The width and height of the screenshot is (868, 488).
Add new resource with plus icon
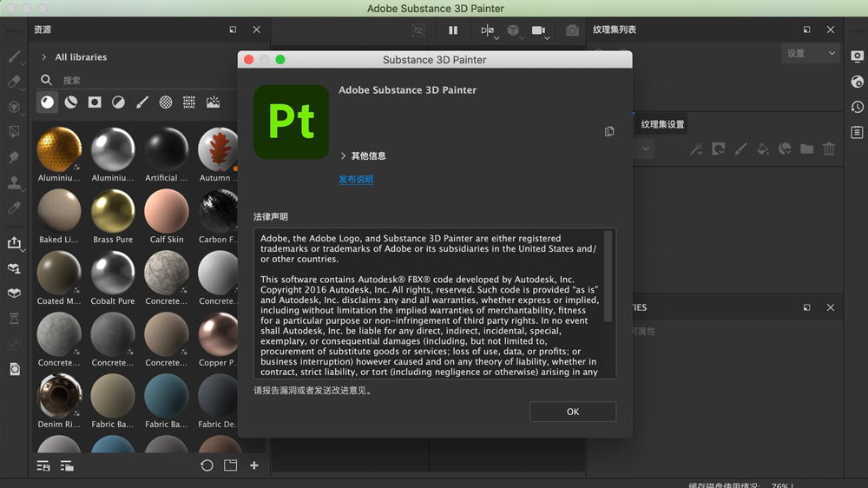click(x=254, y=465)
